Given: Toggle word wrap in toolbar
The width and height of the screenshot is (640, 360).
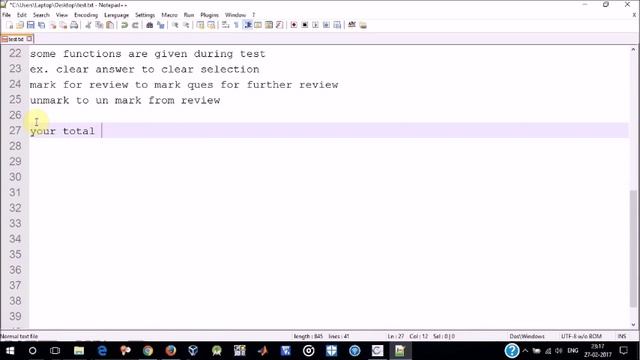Looking at the screenshot, I should pos(226,25).
